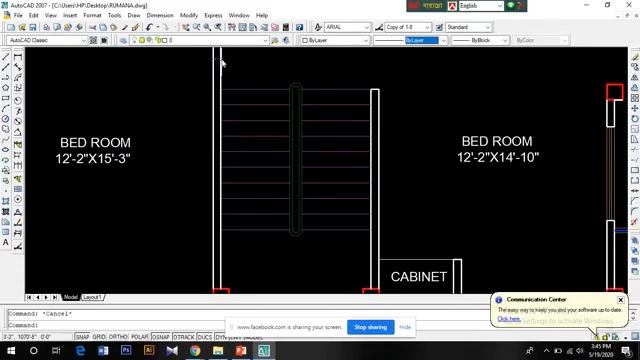
Task: Toggle GRID display in status bar
Action: click(x=99, y=337)
